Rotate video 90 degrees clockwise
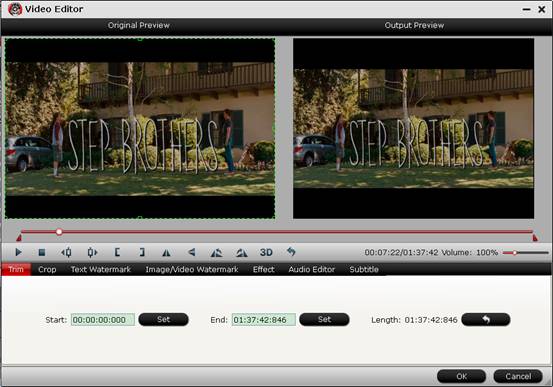This screenshot has height=387, width=553. pyautogui.click(x=242, y=252)
